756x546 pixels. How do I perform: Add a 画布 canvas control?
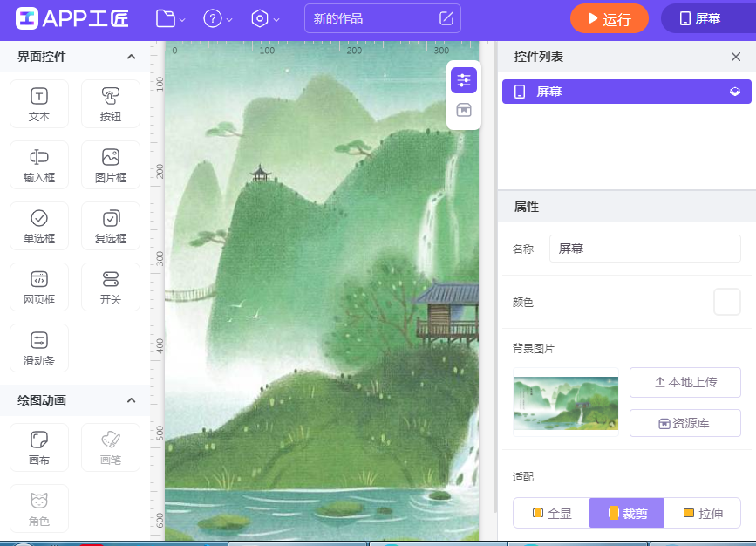39,447
